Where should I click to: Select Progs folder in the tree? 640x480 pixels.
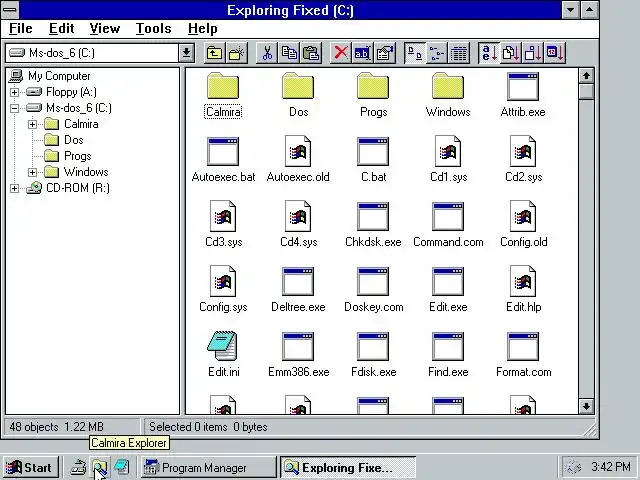[x=78, y=156]
